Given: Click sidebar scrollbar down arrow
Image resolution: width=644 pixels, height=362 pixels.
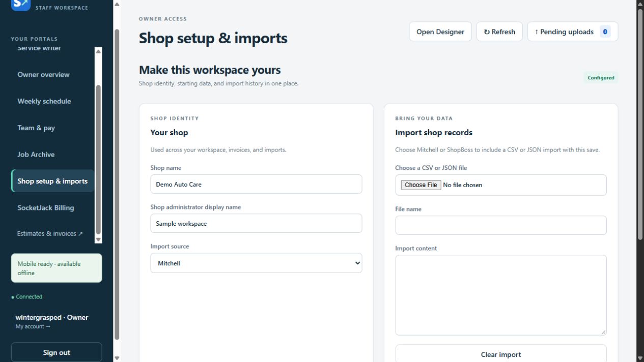Looking at the screenshot, I should point(117,358).
